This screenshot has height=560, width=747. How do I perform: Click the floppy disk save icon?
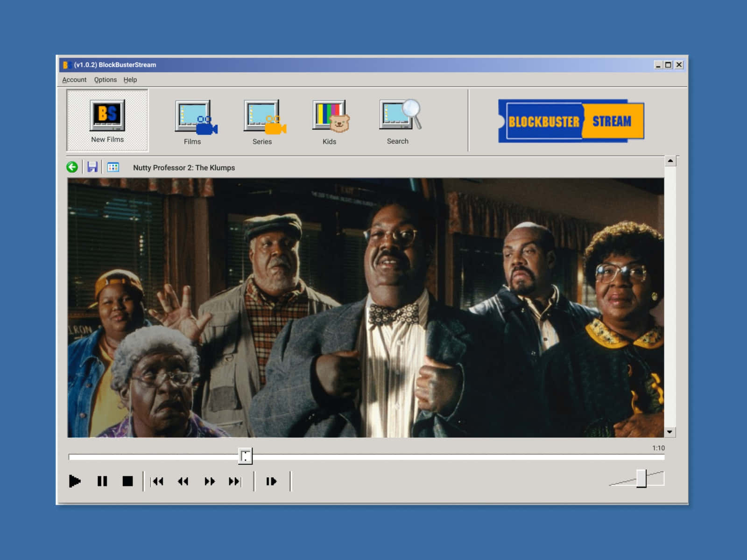coord(92,167)
